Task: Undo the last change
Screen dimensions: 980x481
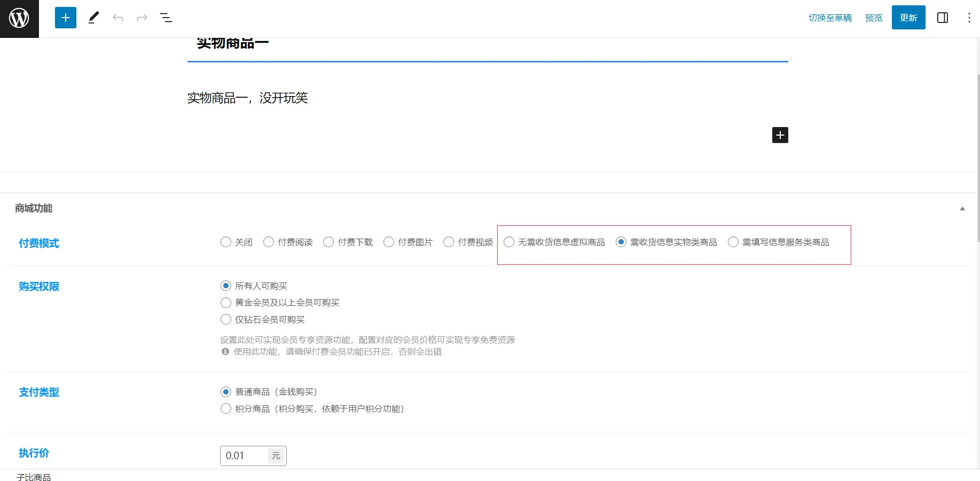Action: (x=118, y=18)
